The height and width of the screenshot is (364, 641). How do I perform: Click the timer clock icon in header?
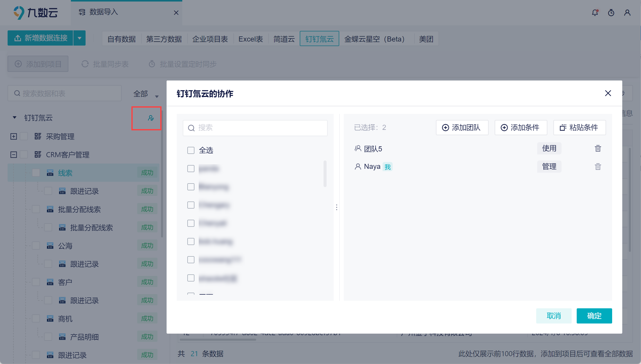point(611,13)
